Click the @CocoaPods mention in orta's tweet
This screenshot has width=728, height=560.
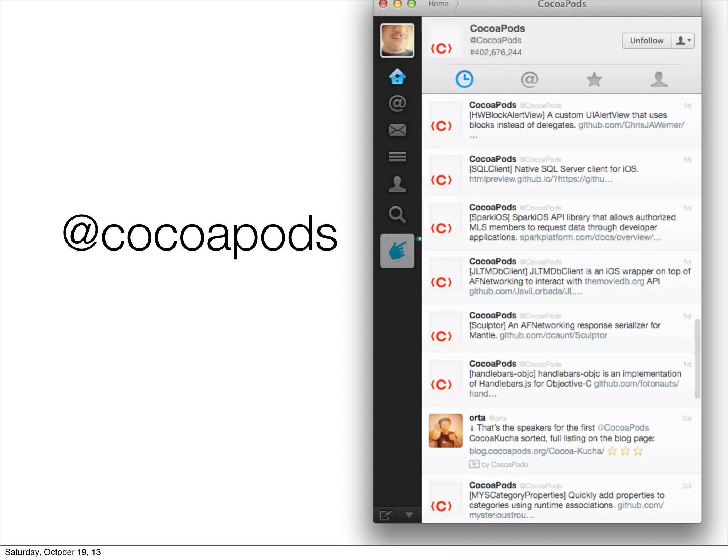click(623, 428)
